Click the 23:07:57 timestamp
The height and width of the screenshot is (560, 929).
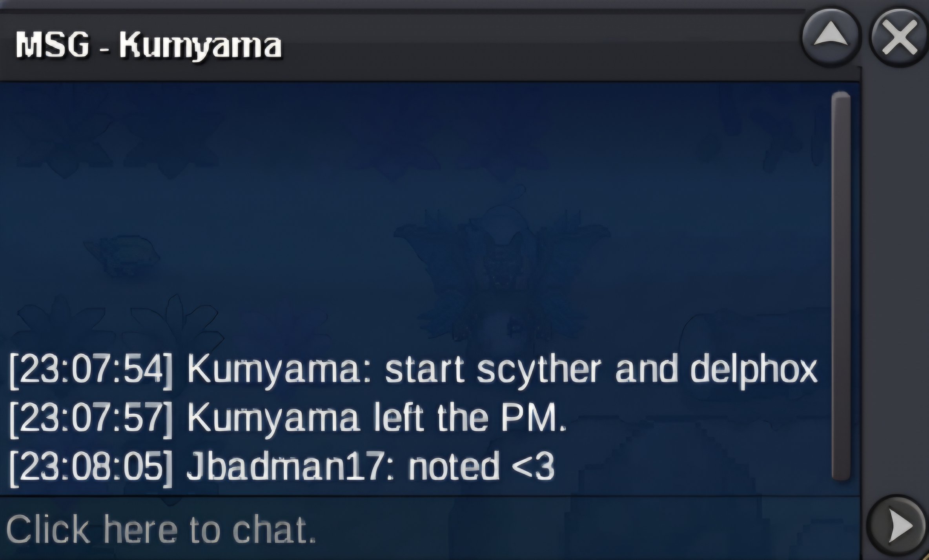(x=91, y=419)
